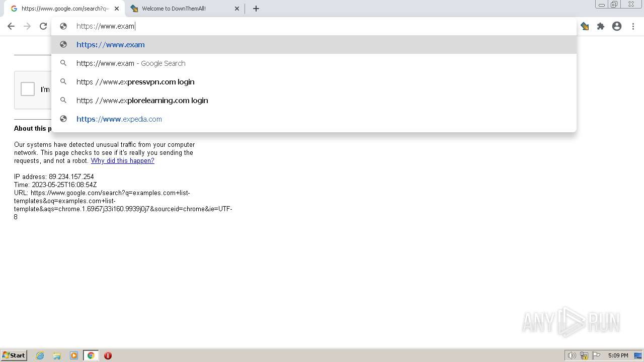Open a new tab with the plus button
The image size is (644, 362).
(x=256, y=9)
